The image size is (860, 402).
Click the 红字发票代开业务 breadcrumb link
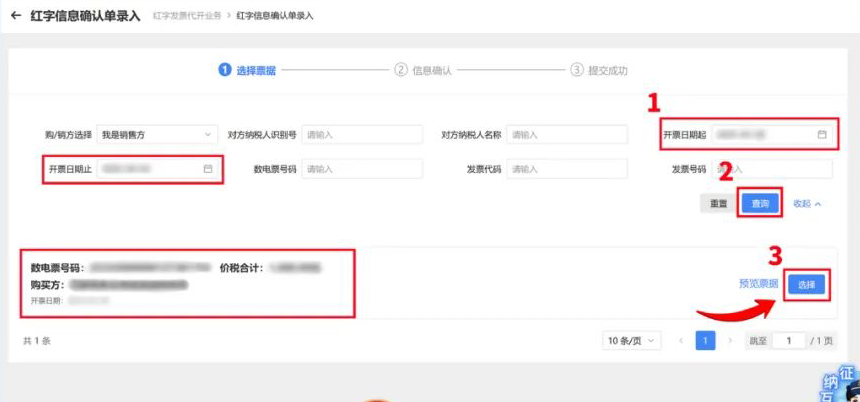tap(186, 16)
